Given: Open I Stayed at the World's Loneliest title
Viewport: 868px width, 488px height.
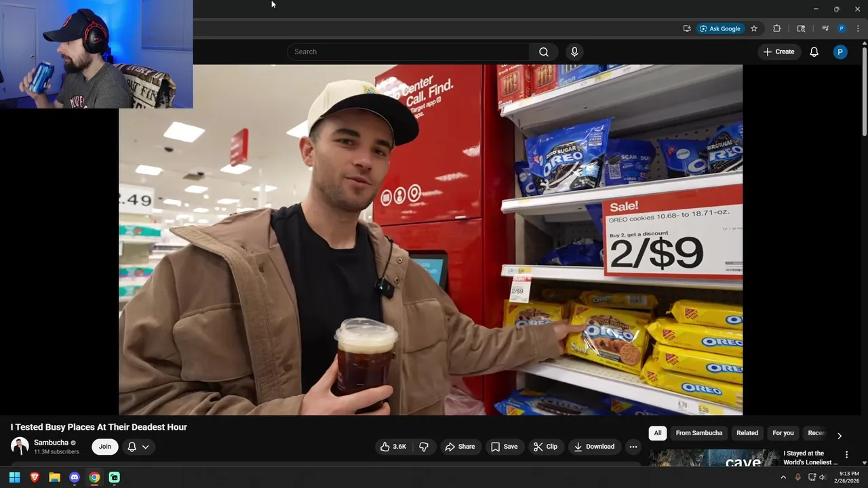Looking at the screenshot, I should click(x=810, y=458).
